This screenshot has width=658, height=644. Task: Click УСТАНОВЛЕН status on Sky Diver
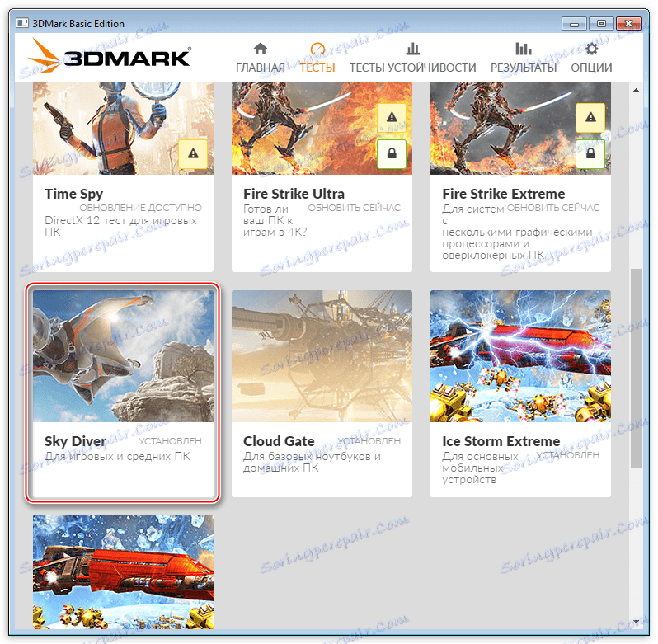171,441
